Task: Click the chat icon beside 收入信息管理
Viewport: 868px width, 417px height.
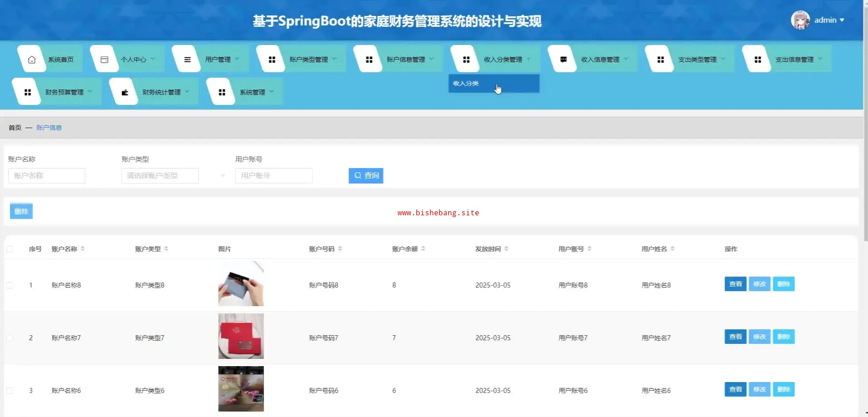Action: point(563,60)
